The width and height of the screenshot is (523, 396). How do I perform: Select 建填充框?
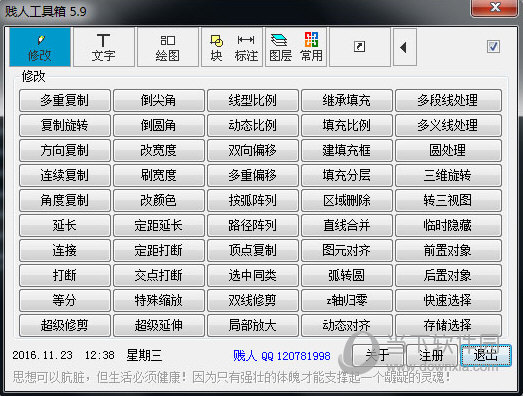347,150
